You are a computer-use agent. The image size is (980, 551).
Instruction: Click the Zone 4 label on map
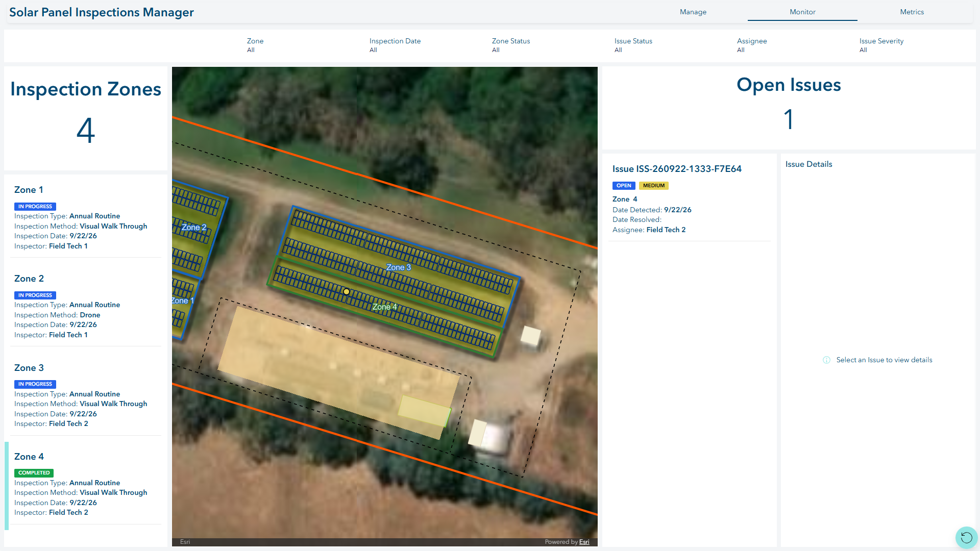[384, 307]
